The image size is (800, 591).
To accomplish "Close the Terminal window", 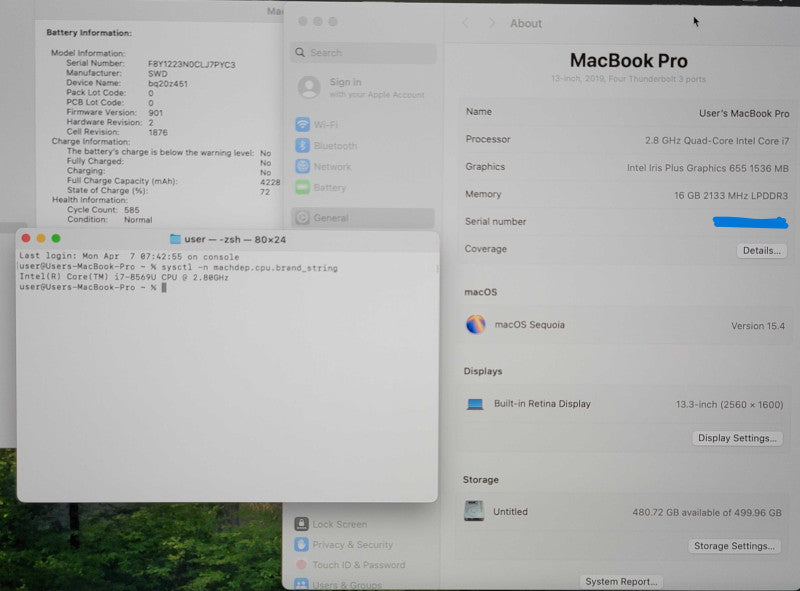I will [26, 238].
